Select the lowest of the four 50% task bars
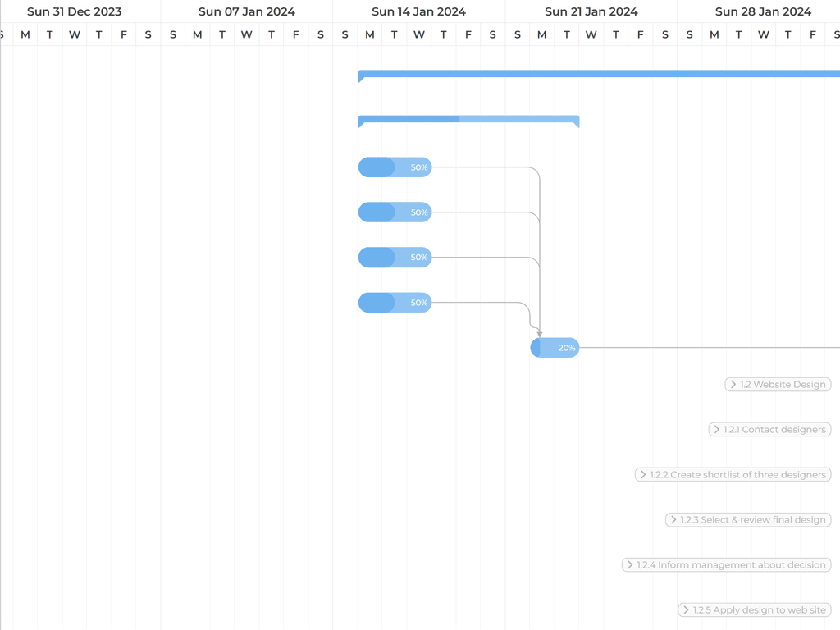The image size is (840, 630). pyautogui.click(x=395, y=303)
